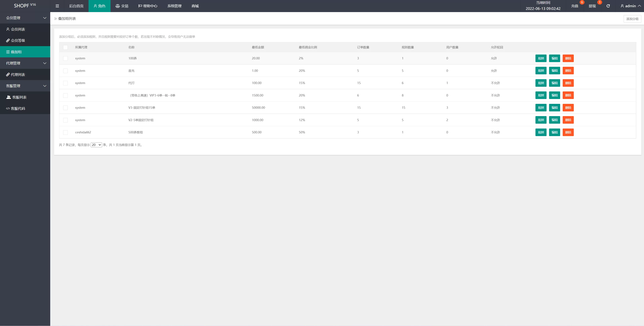The height and width of the screenshot is (326, 644).
Task: Toggle the select-all checkbox in table header
Action: point(66,47)
